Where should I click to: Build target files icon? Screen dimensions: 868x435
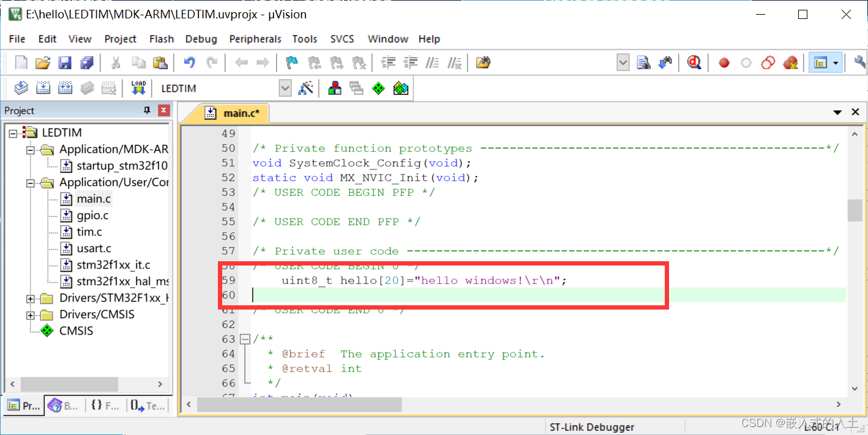[43, 88]
